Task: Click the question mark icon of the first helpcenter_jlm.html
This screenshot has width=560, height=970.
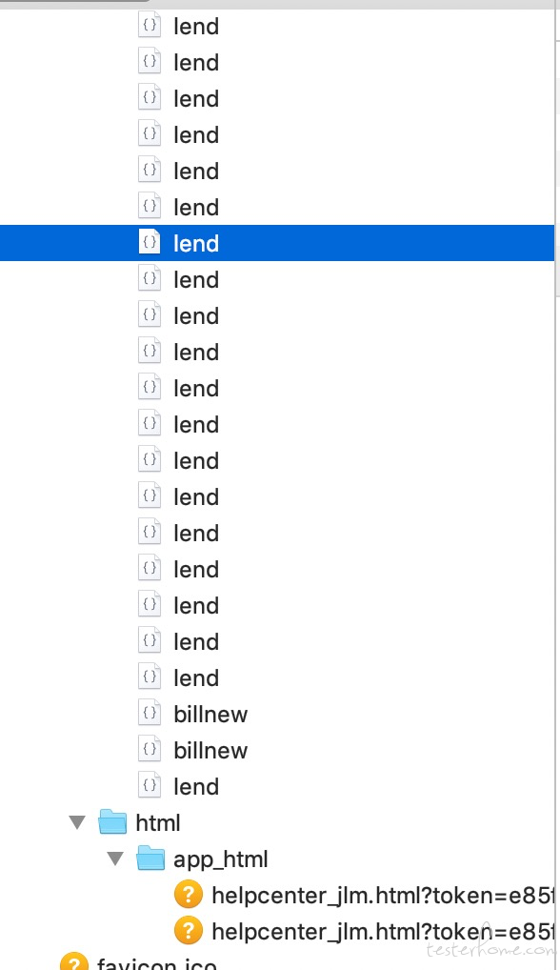Action: point(189,895)
